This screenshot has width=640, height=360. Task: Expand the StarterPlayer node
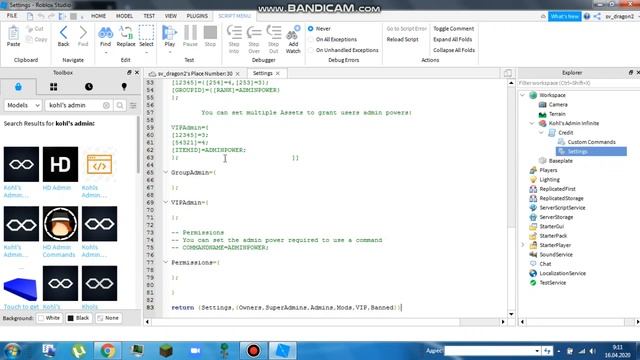(x=522, y=245)
